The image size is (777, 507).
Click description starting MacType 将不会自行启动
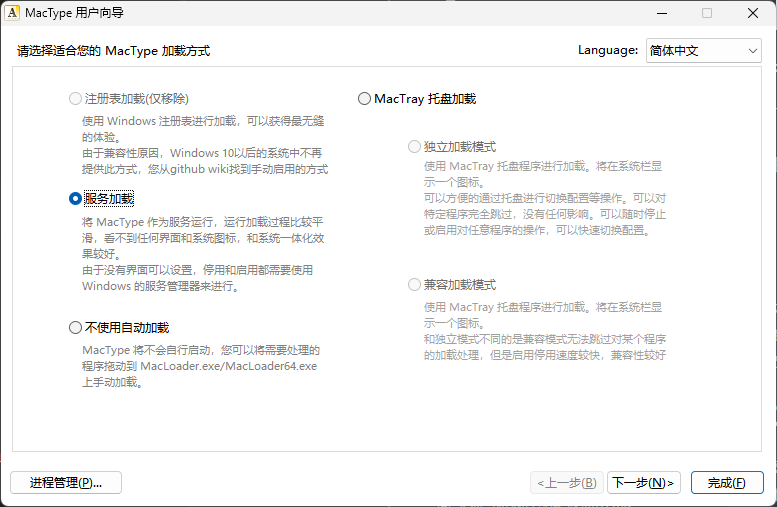(201, 366)
